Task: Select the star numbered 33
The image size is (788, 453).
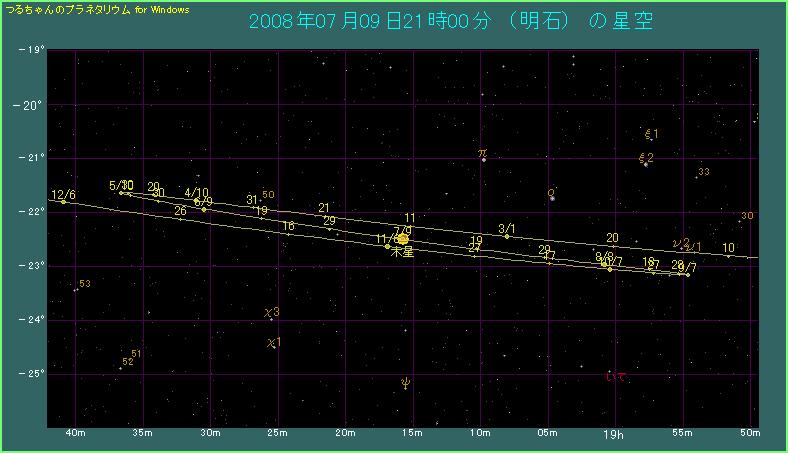Action: coord(704,172)
